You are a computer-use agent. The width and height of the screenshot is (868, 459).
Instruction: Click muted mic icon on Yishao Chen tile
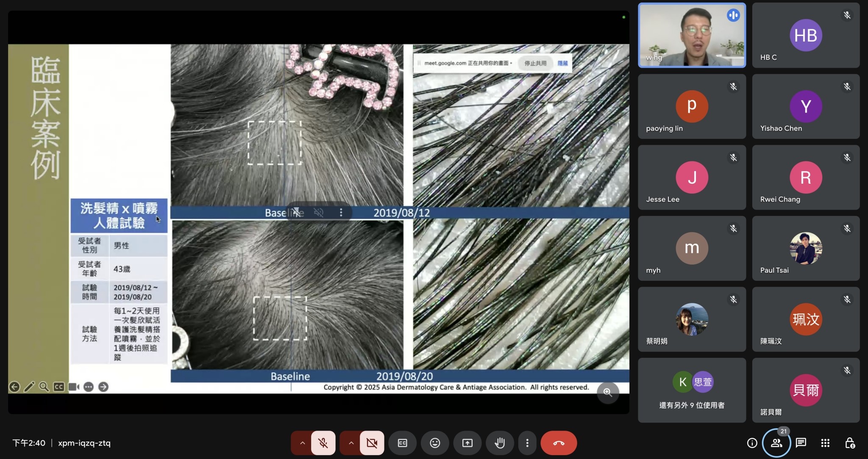[x=847, y=86]
